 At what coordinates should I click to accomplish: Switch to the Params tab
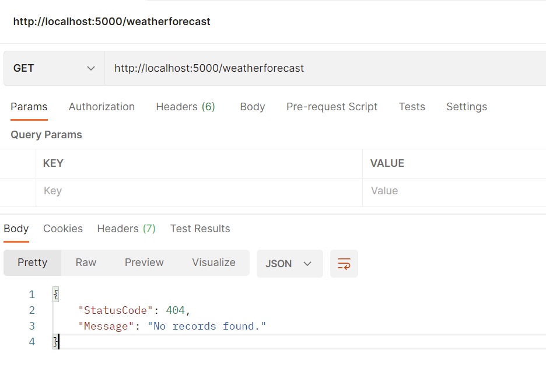pyautogui.click(x=29, y=107)
